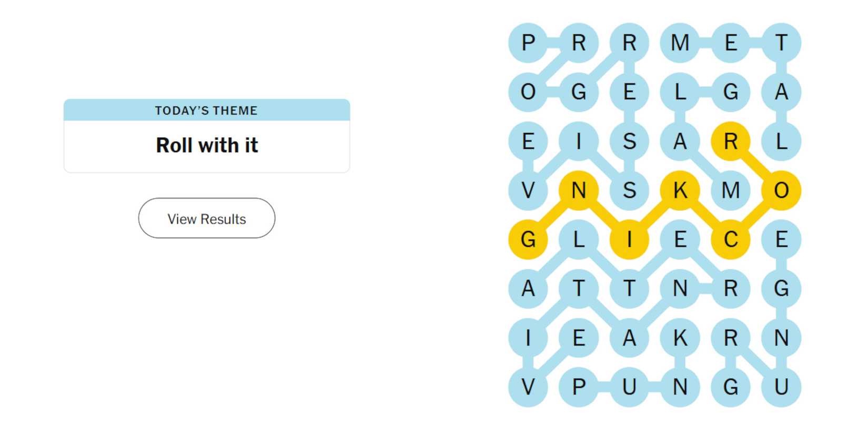Image resolution: width=868 pixels, height=434 pixels.
Task: Tap the letter T in the top-right corner
Action: coord(780,42)
